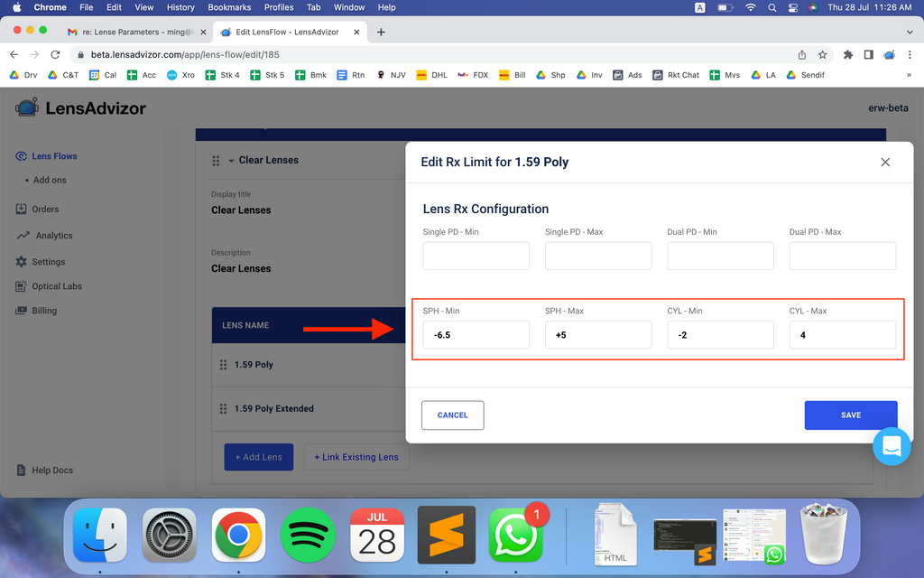
Task: Focus the Single PD - Min field
Action: click(476, 256)
